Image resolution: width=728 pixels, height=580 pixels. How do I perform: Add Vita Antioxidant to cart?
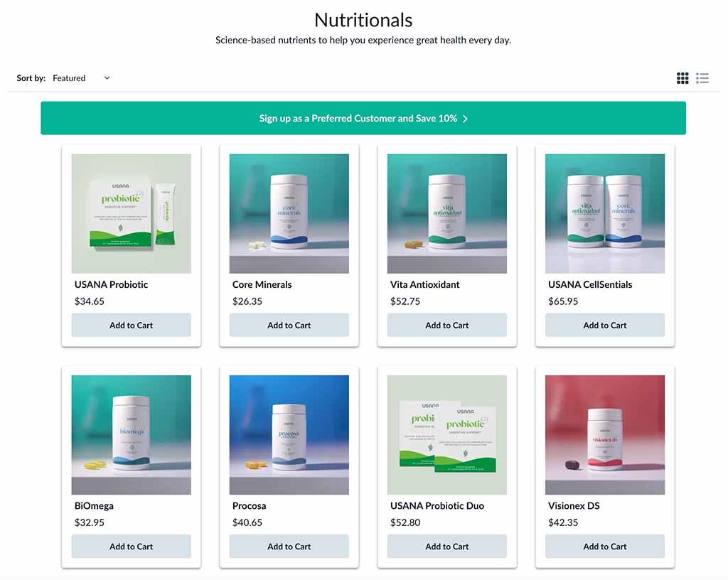[x=446, y=326]
